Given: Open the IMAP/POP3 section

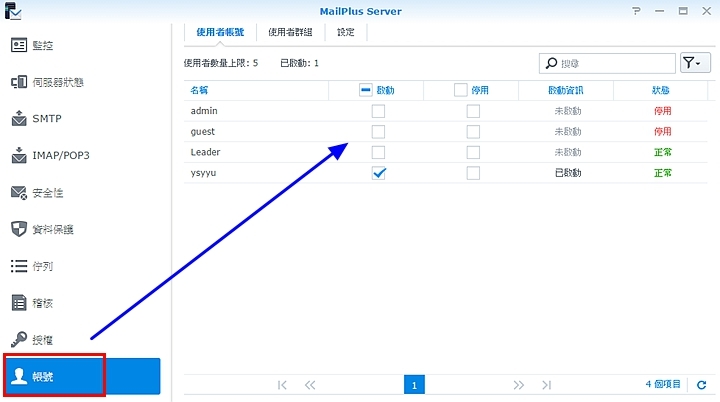Looking at the screenshot, I should point(51,155).
